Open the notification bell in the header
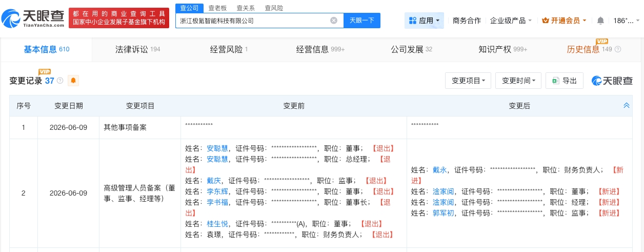 pos(600,21)
